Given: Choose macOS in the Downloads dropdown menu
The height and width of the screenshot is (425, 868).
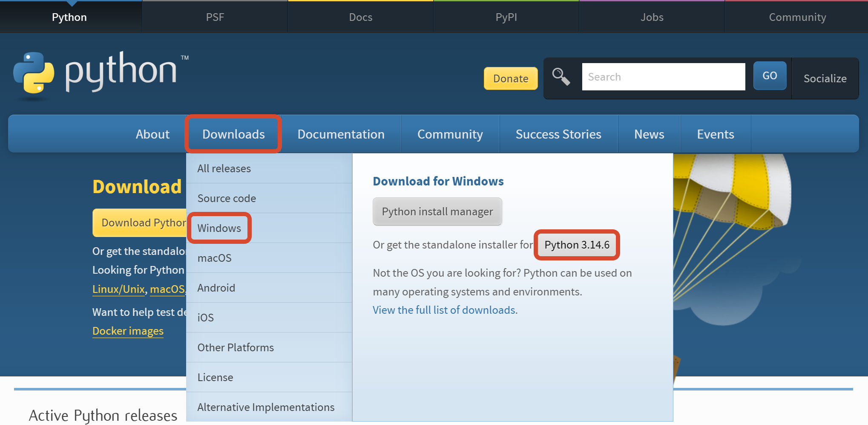Looking at the screenshot, I should [269, 258].
